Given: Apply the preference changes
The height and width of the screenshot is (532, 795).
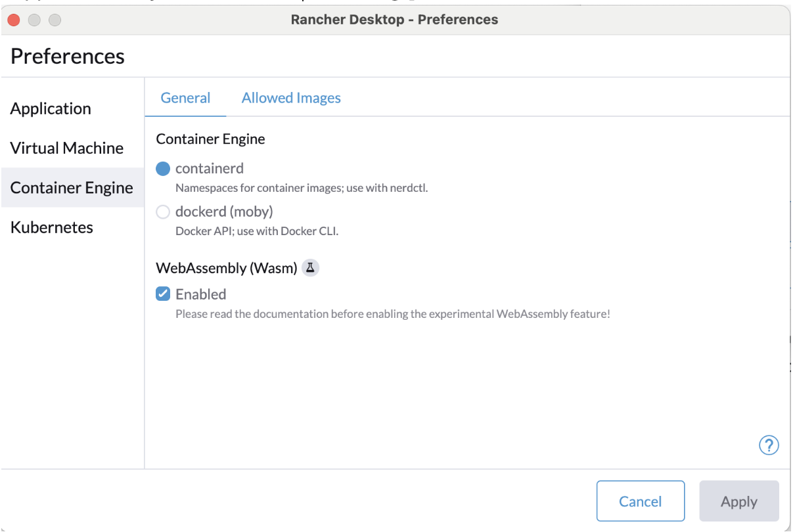Looking at the screenshot, I should [738, 500].
